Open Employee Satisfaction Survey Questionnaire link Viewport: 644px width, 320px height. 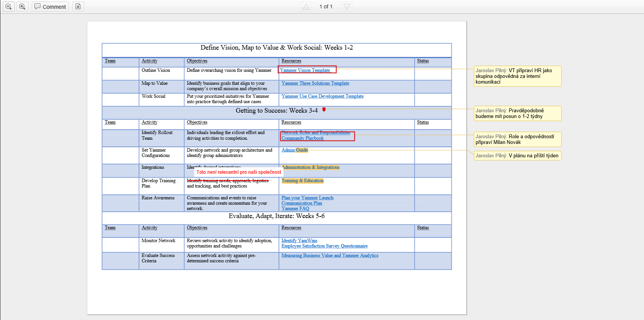(325, 246)
